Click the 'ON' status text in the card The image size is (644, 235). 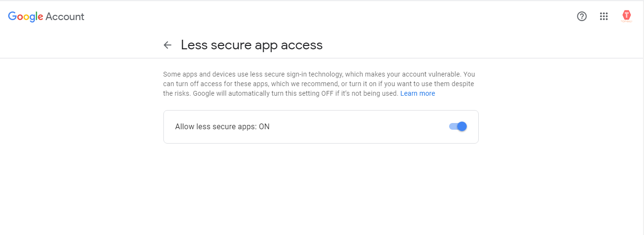click(264, 127)
